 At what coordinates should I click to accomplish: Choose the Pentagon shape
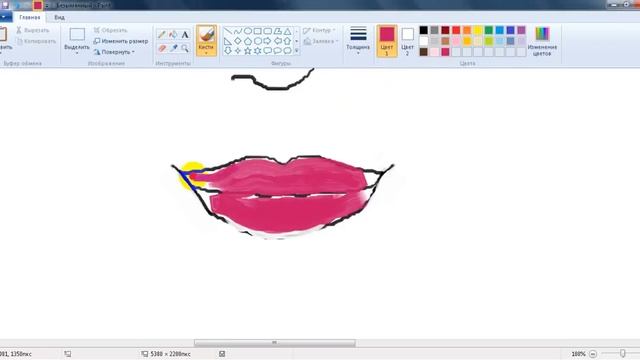pos(248,41)
